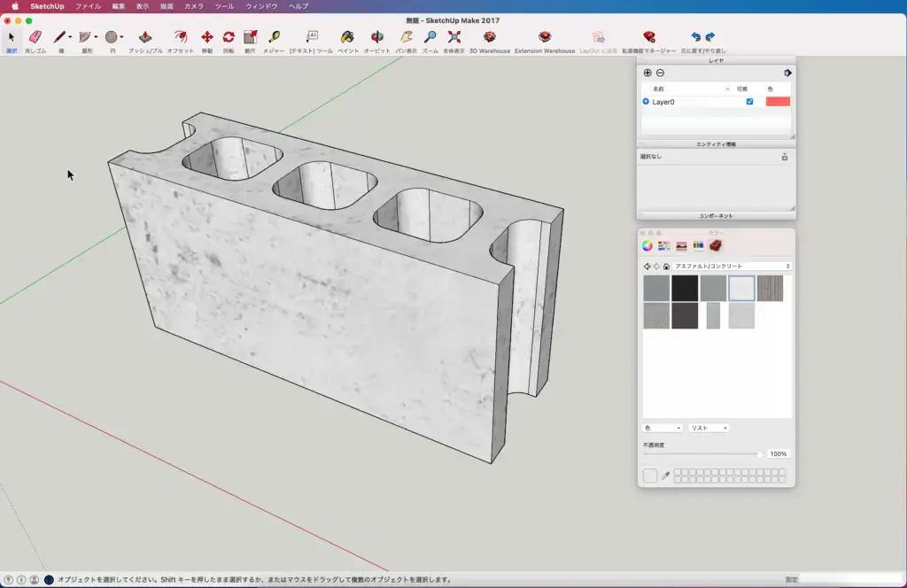
Task: Open the ファイル menu
Action: coord(88,6)
